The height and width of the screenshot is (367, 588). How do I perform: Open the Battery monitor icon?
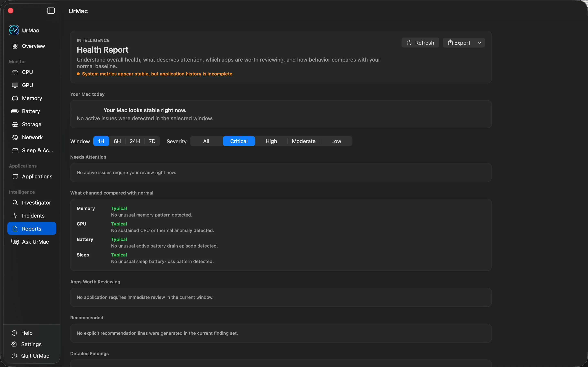click(15, 111)
